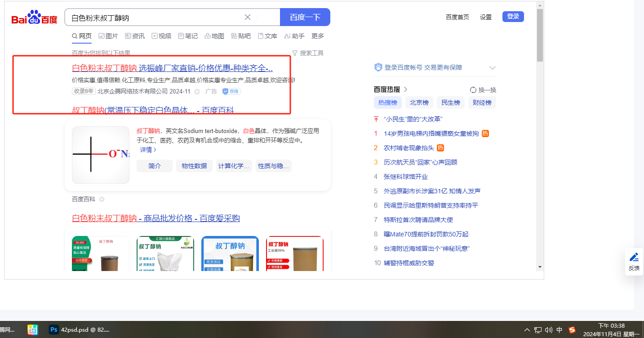The image size is (644, 338).
Task: Show hidden tray icons with the up arrow
Action: (527, 330)
